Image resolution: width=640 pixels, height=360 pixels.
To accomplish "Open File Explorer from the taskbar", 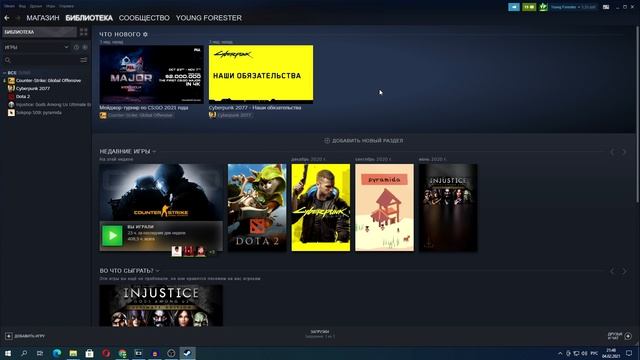I will (x=73, y=353).
